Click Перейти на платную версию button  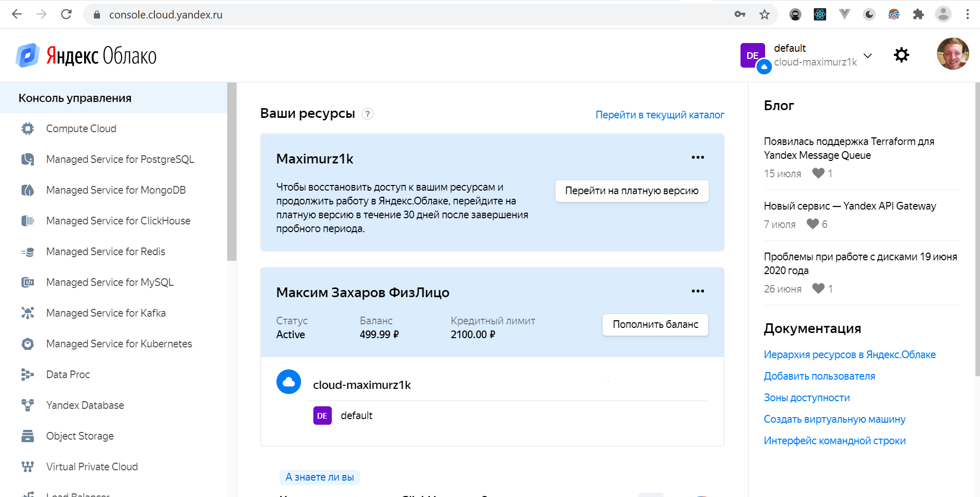pyautogui.click(x=632, y=191)
